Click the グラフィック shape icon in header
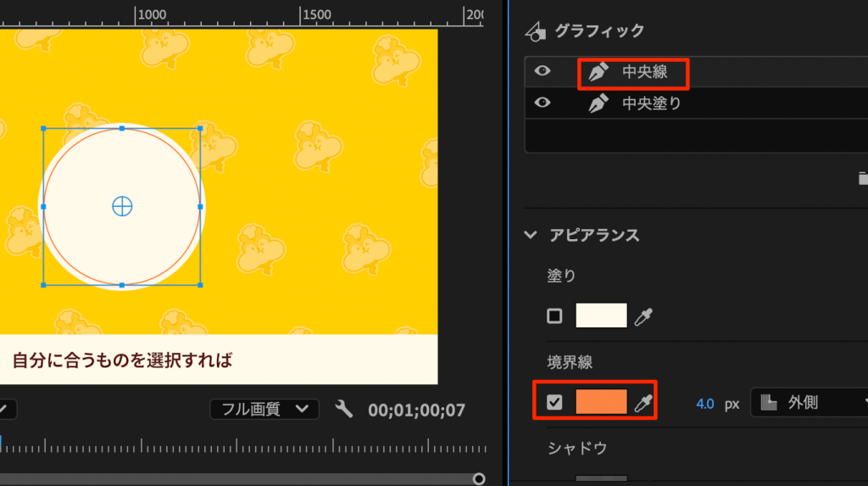868x486 pixels. coord(536,32)
